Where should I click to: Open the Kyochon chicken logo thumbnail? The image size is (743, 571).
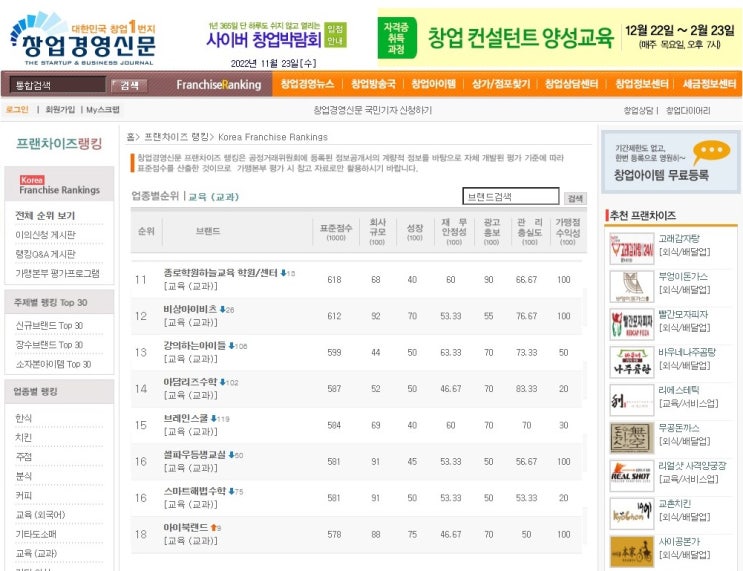pos(632,514)
